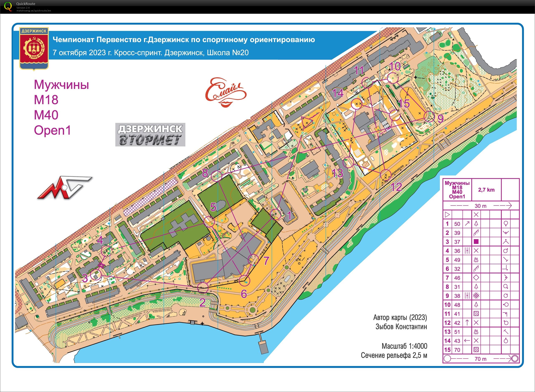
Task: Click the QuickRoute title text
Action: pos(26,4)
